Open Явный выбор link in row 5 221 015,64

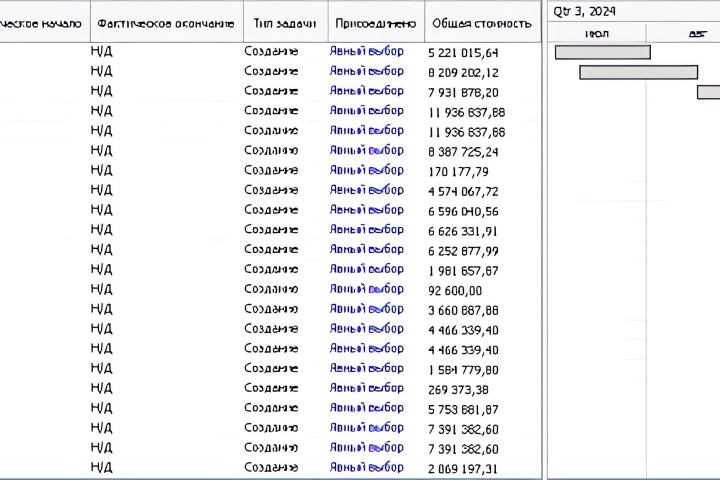coord(366,51)
